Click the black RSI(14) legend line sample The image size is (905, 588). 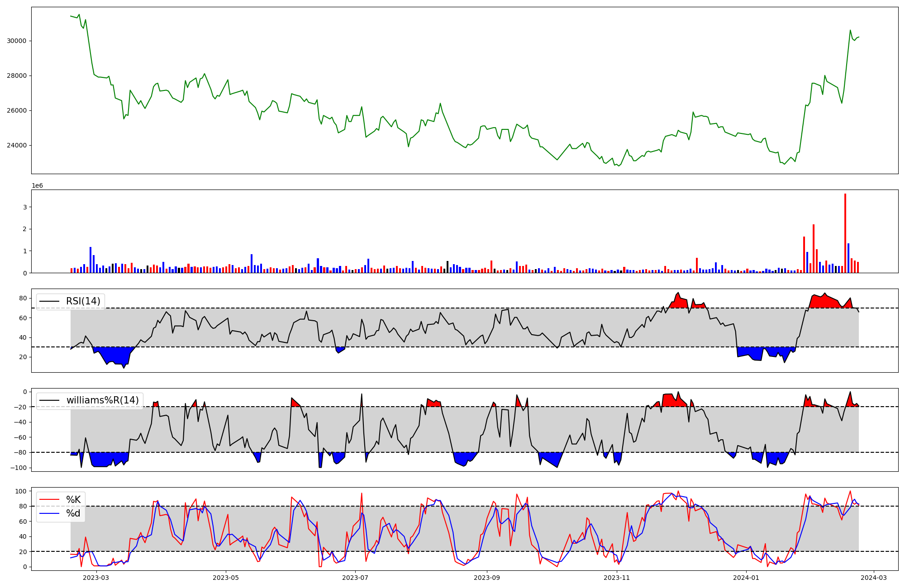click(x=49, y=301)
